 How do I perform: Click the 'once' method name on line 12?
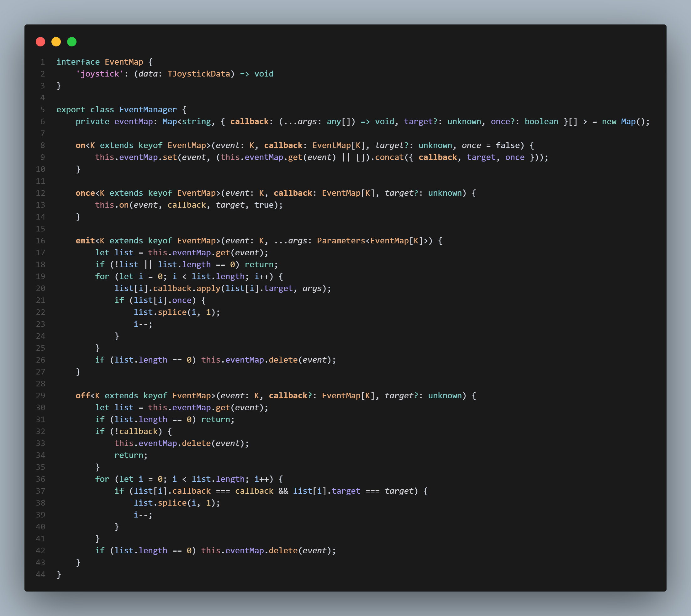(x=85, y=193)
